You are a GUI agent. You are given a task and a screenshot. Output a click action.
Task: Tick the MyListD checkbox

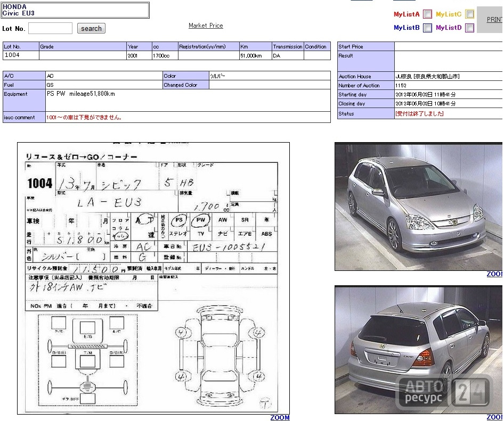click(x=469, y=28)
